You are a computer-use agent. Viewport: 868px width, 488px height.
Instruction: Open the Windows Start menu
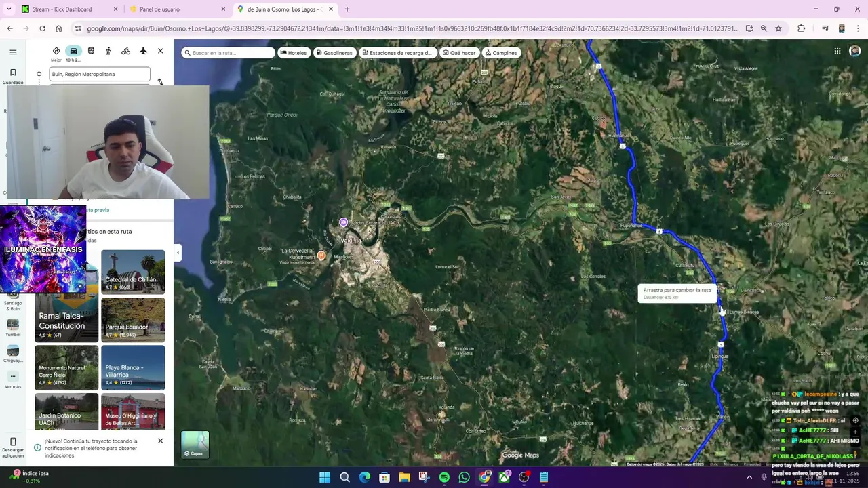tap(325, 477)
